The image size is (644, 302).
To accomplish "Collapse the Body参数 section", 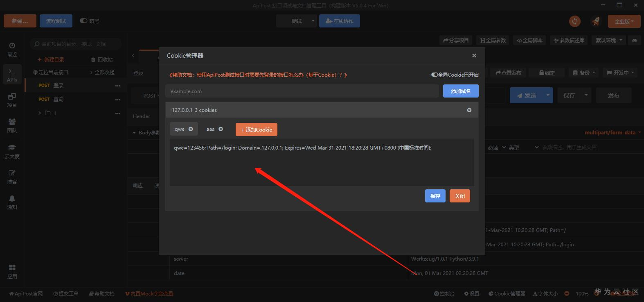I will tap(134, 133).
